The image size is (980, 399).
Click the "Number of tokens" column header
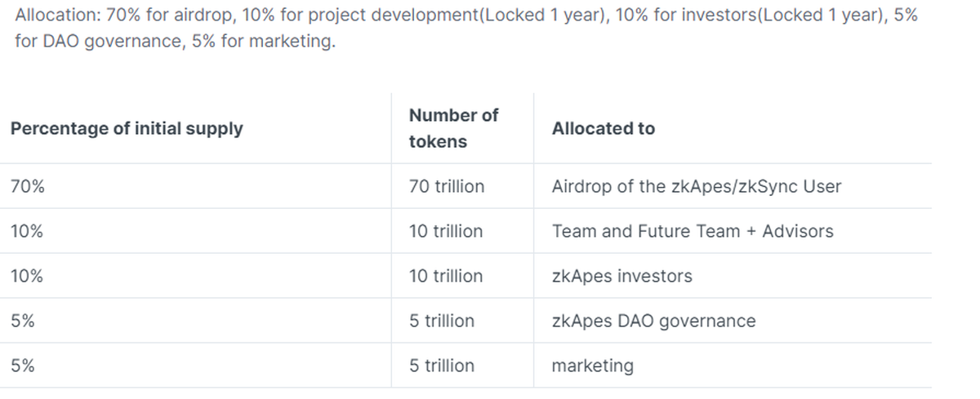pos(453,128)
